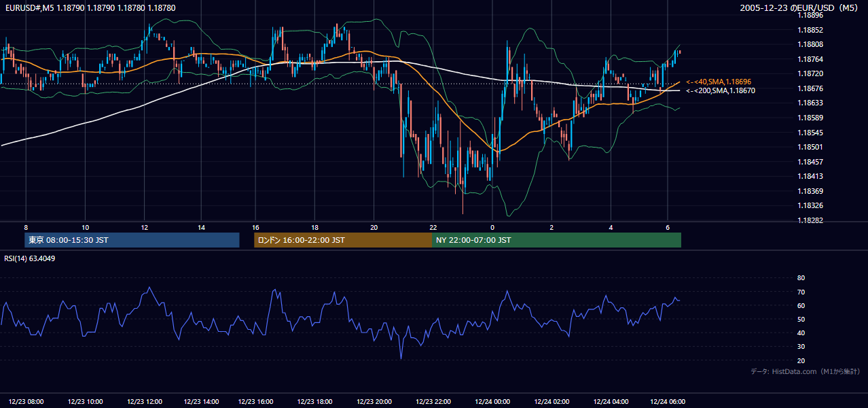The width and height of the screenshot is (868, 408).
Task: Click RSI scale level 20 on right axis
Action: [801, 360]
